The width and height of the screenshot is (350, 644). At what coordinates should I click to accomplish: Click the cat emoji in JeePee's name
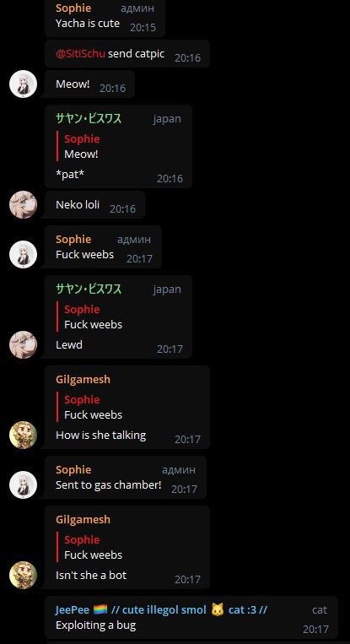218,610
